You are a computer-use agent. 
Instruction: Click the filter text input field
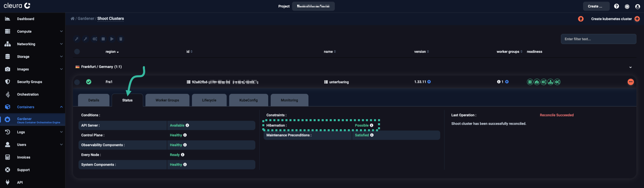pos(598,39)
